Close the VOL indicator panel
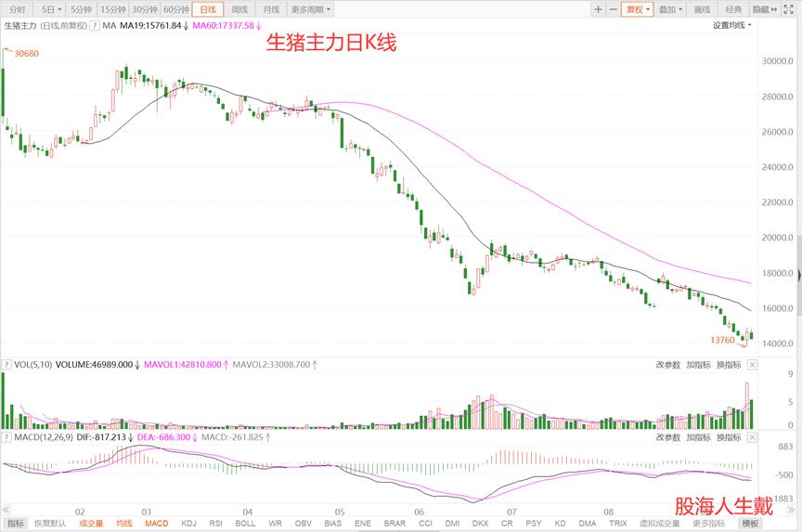This screenshot has width=802, height=532. point(753,366)
